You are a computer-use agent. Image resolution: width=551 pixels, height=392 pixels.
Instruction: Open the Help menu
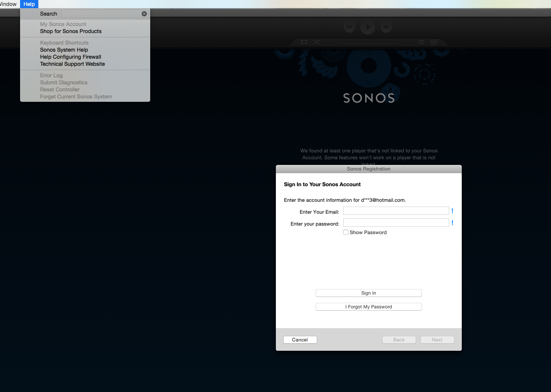[29, 4]
